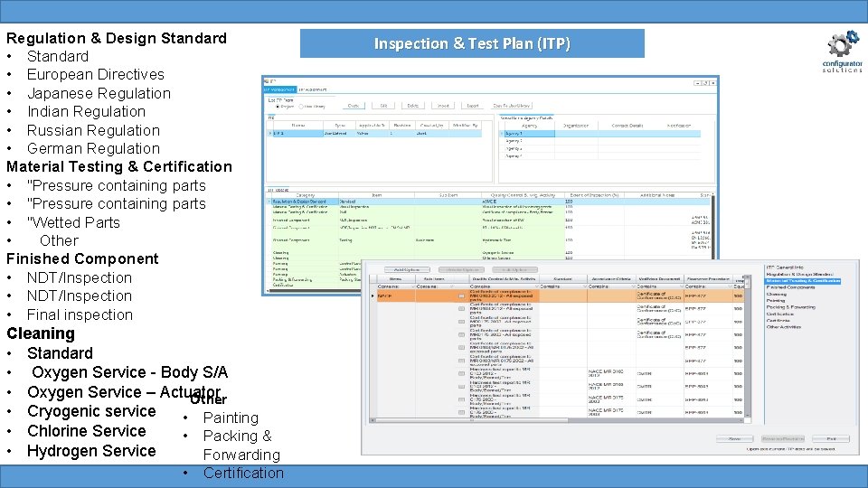This screenshot has height=488, width=868.
Task: Select the Agency 4 row
Action: click(x=600, y=156)
